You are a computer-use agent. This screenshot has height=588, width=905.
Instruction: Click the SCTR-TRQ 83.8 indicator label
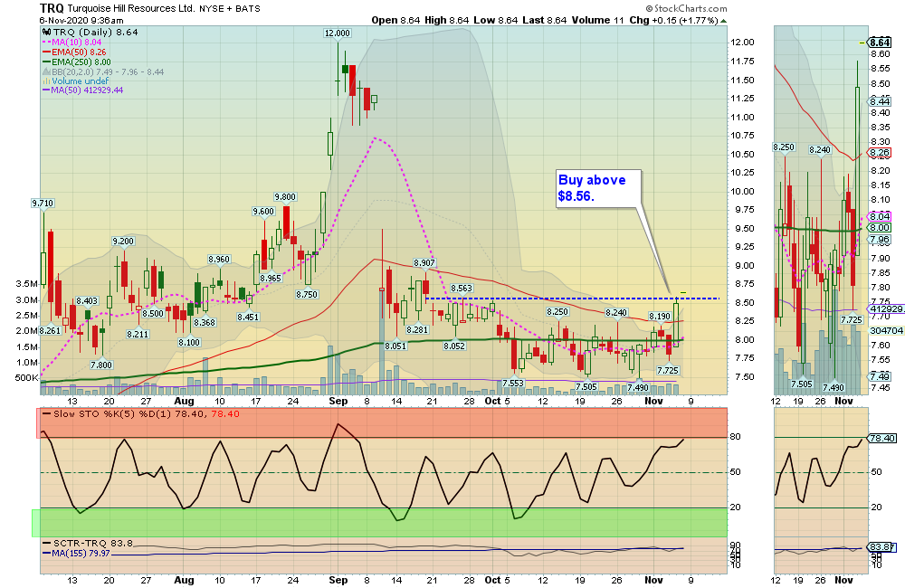tap(87, 543)
